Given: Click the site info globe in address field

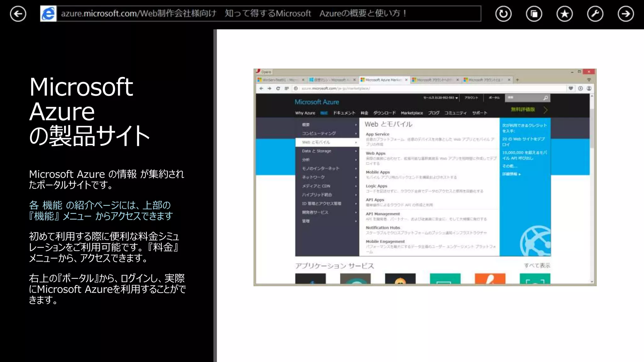Looking at the screenshot, I should pos(296,89).
